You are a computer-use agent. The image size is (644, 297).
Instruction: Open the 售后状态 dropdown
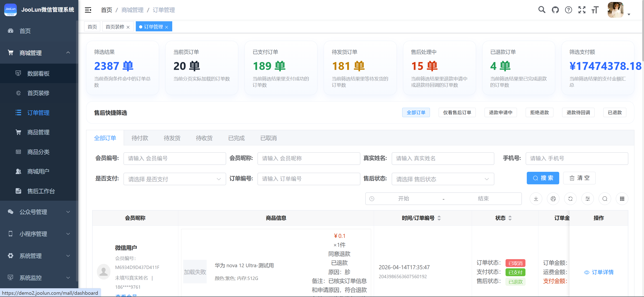(x=443, y=179)
